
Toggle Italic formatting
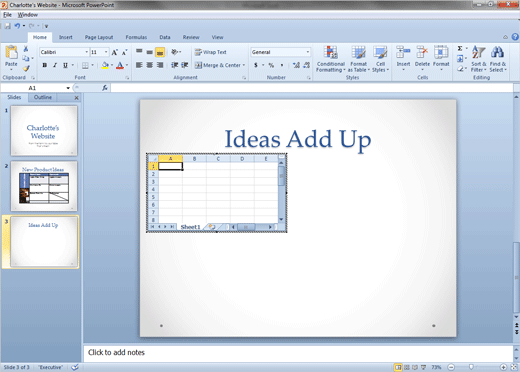[55, 65]
